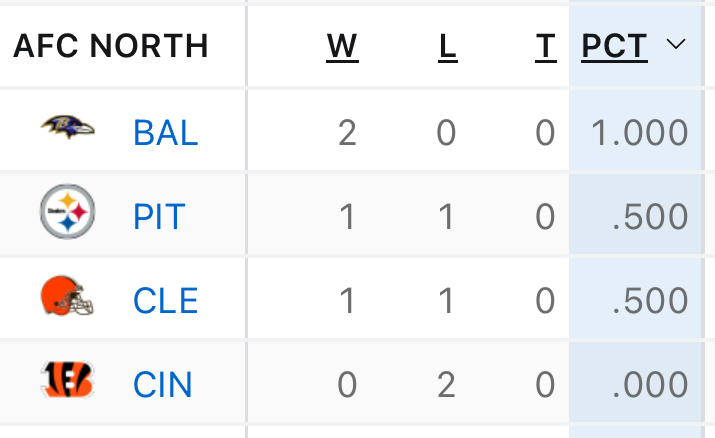Click Baltimore's wins value 2

point(347,133)
